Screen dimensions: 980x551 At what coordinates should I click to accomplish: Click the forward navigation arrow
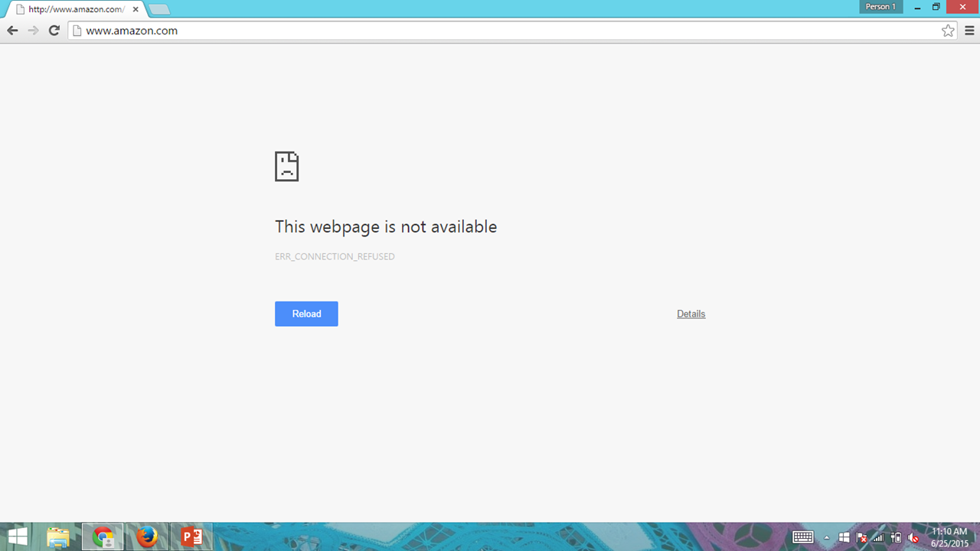pos(33,31)
